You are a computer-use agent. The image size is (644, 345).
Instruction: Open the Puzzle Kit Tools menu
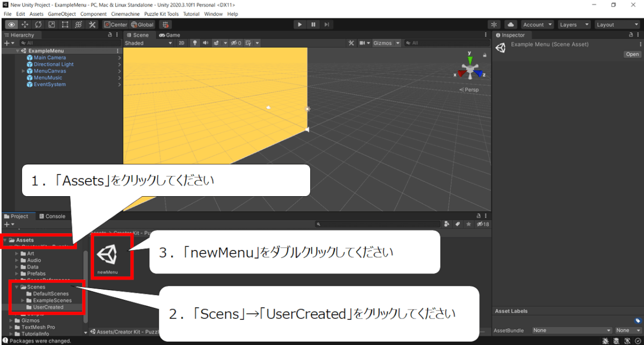[161, 14]
